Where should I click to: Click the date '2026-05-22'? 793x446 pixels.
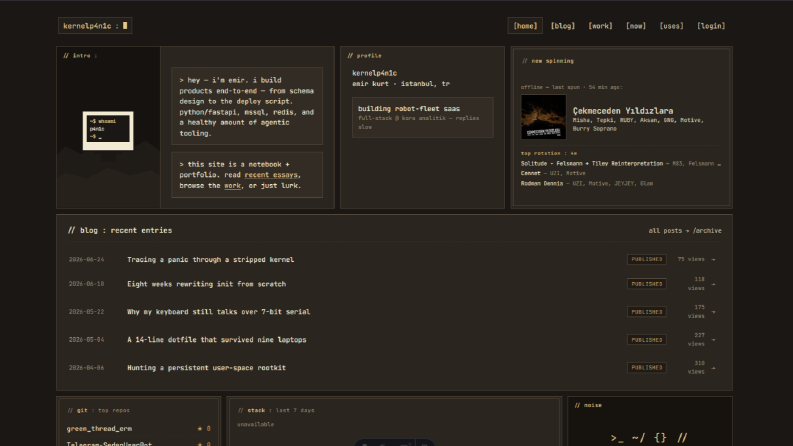(86, 312)
